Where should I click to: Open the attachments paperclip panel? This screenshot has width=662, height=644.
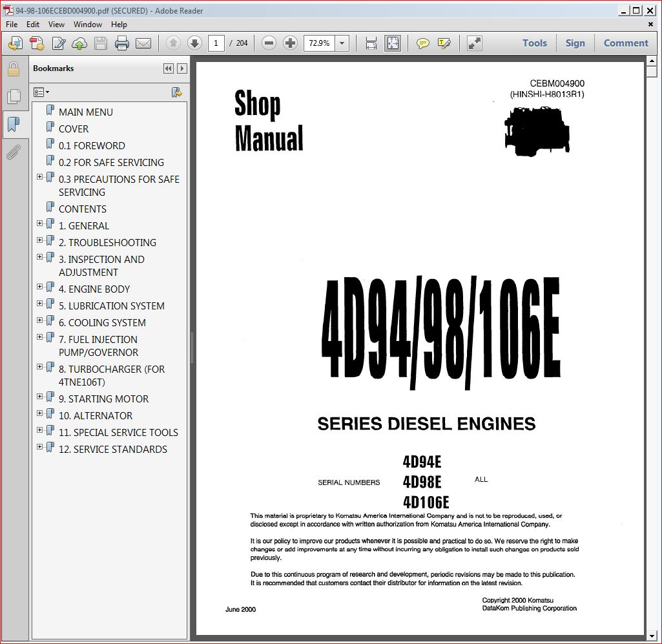click(x=13, y=152)
